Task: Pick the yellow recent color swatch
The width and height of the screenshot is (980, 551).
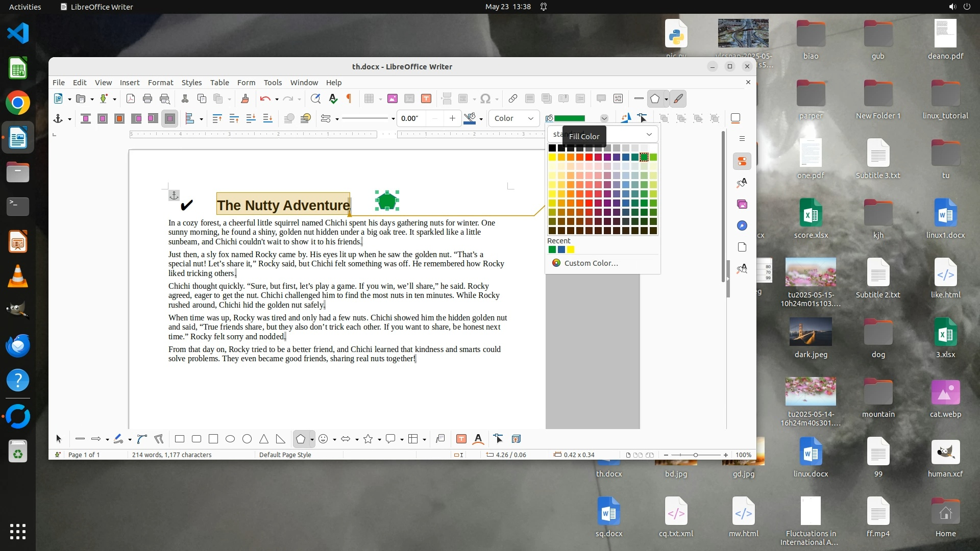Action: (x=571, y=249)
